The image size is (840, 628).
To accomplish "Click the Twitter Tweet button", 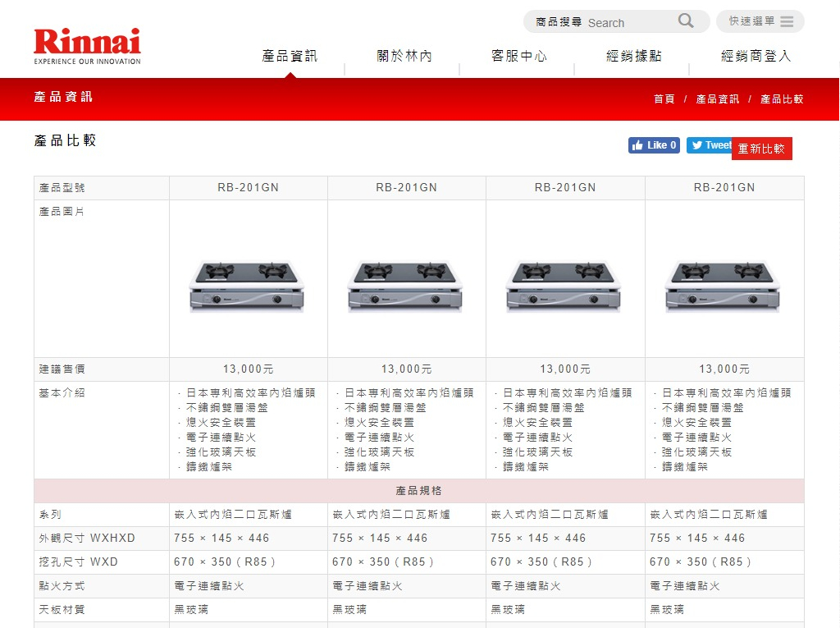I will (x=710, y=145).
